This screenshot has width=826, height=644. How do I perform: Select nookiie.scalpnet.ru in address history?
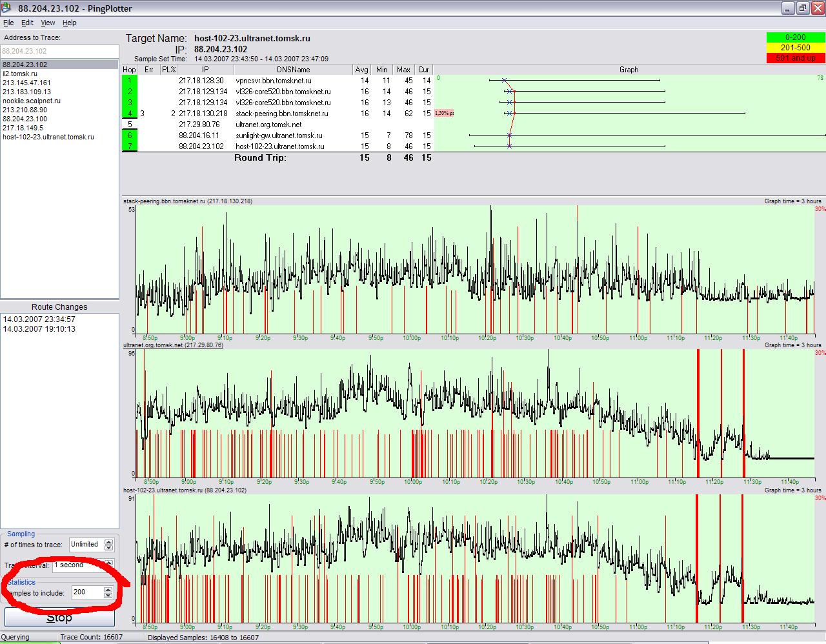32,101
